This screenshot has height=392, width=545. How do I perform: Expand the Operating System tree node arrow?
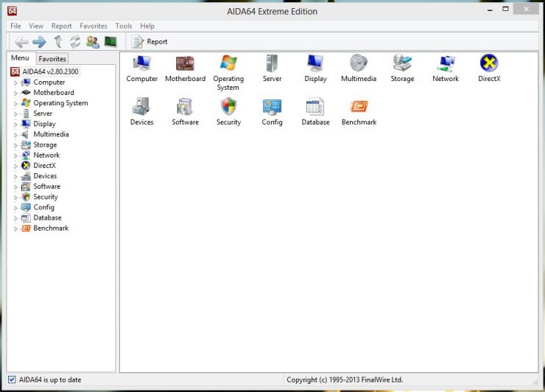click(x=15, y=104)
